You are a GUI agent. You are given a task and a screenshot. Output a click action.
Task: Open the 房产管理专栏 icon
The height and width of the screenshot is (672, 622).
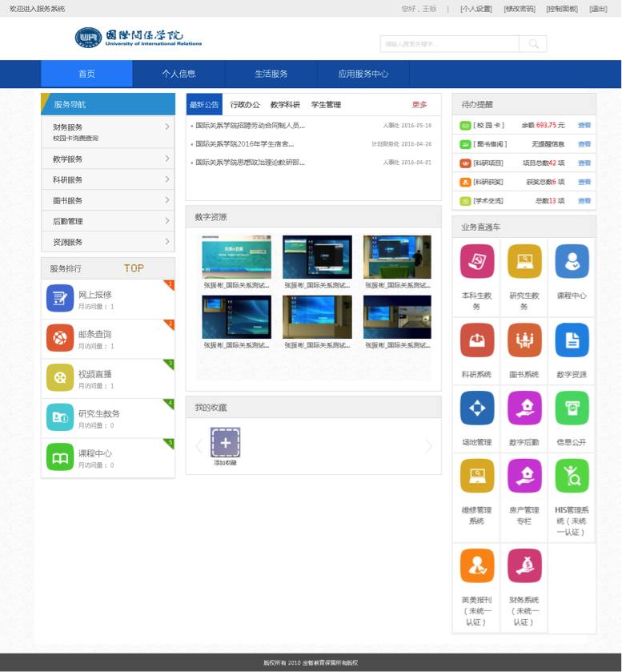[x=524, y=476]
